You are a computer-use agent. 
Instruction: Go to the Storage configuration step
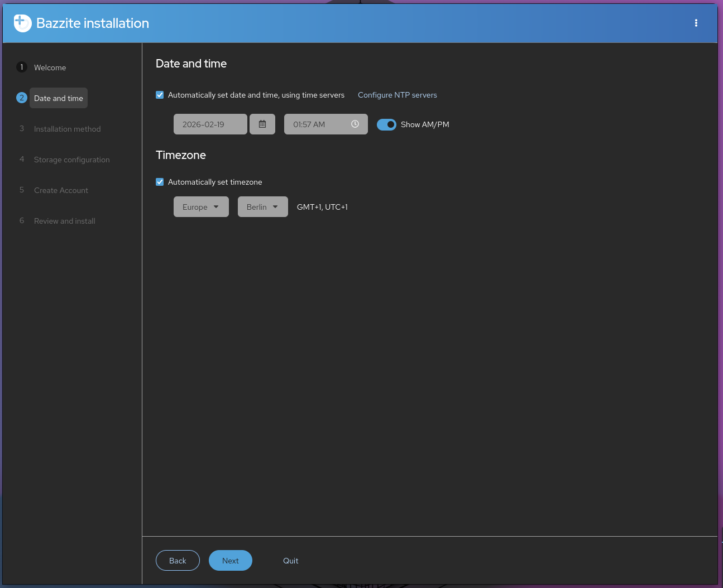click(71, 160)
